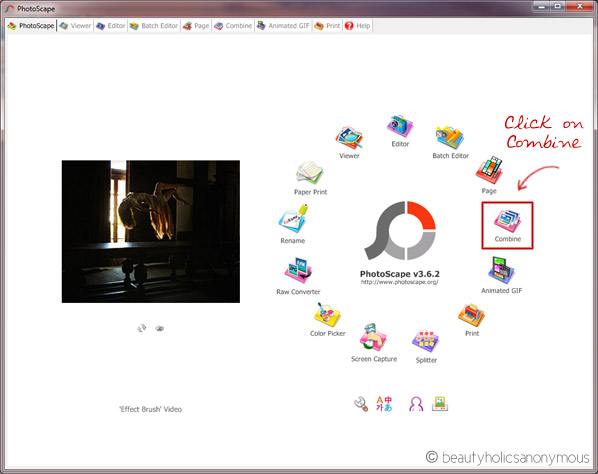Image resolution: width=598 pixels, height=474 pixels.
Task: Open the 'Effect Brush' Video link
Action: pyautogui.click(x=151, y=409)
